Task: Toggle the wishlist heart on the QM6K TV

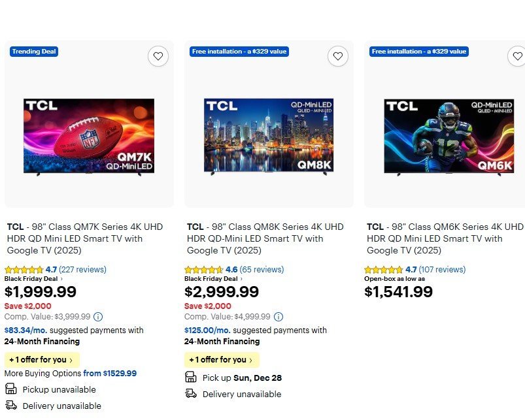Action: [518, 56]
